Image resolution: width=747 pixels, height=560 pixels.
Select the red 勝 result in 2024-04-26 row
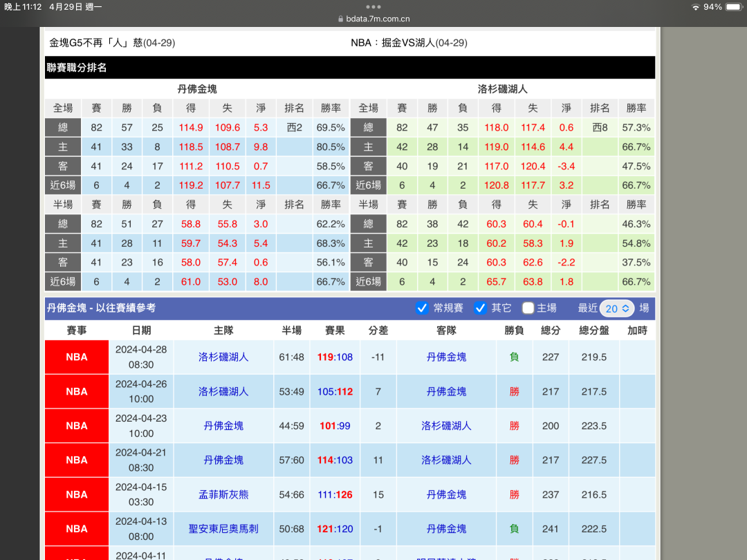pyautogui.click(x=514, y=391)
